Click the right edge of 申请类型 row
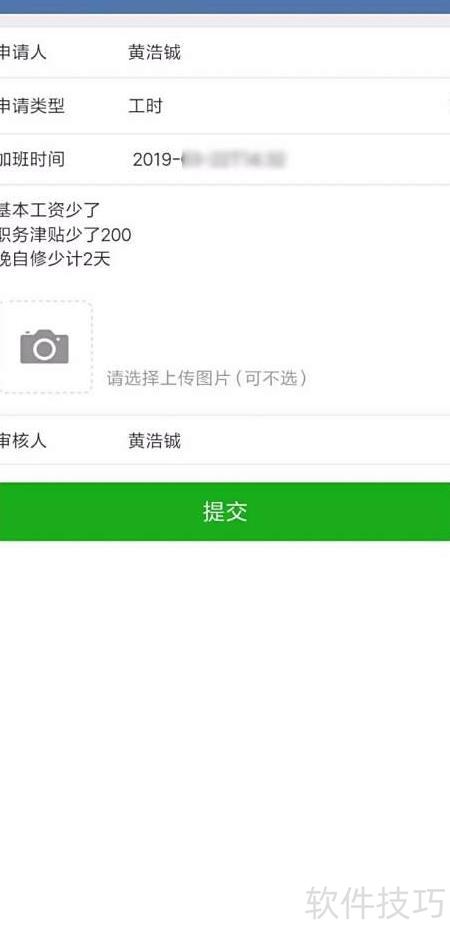The width and height of the screenshot is (450, 940). click(x=446, y=107)
